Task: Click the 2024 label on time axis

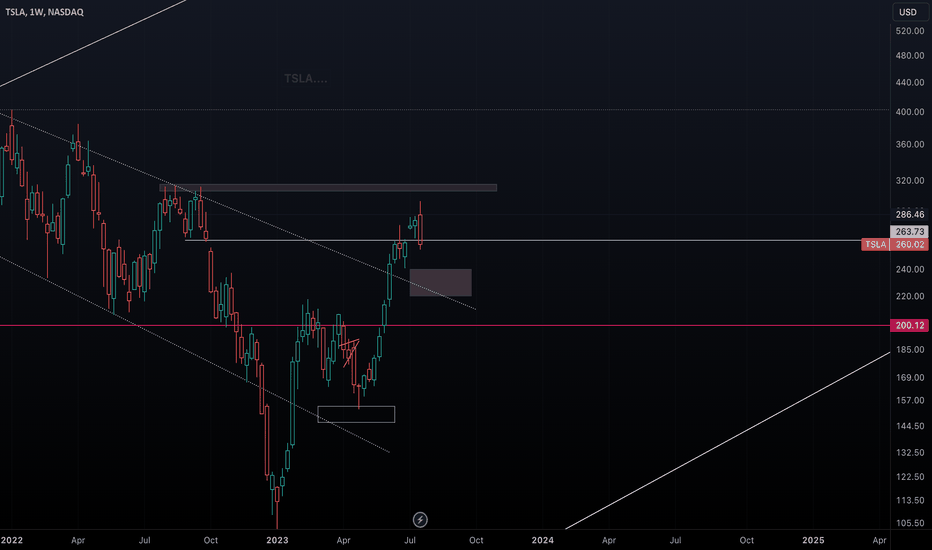Action: point(543,540)
